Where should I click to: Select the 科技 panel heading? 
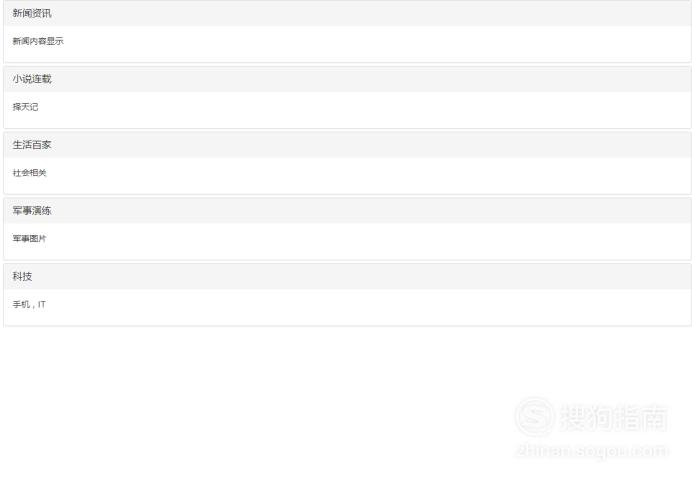347,276
